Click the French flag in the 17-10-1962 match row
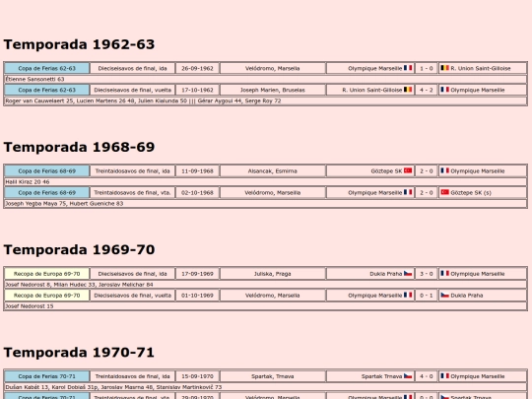 click(444, 90)
